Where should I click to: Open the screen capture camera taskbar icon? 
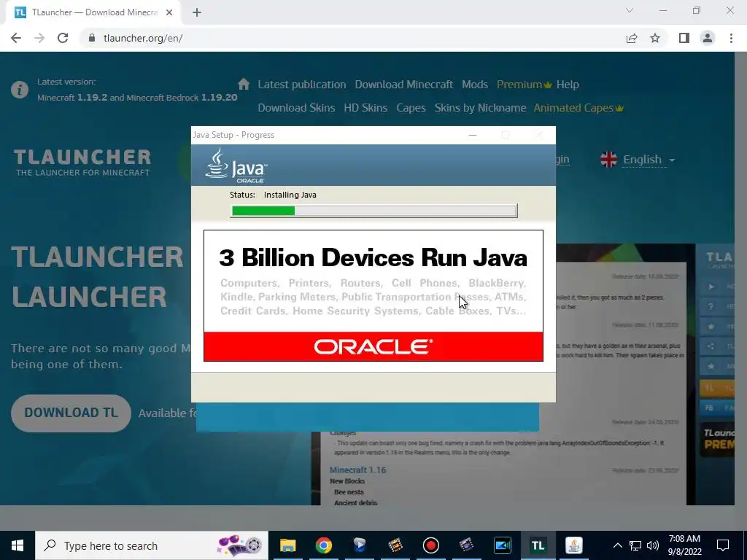click(x=502, y=545)
